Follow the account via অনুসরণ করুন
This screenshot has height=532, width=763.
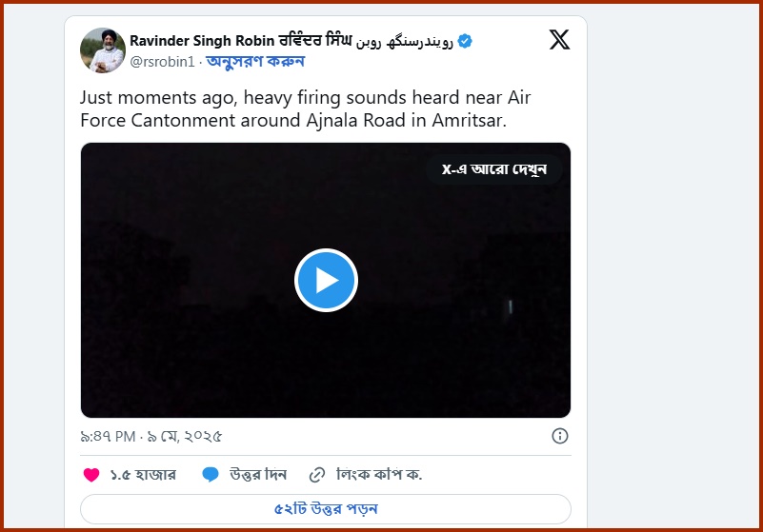[255, 62]
